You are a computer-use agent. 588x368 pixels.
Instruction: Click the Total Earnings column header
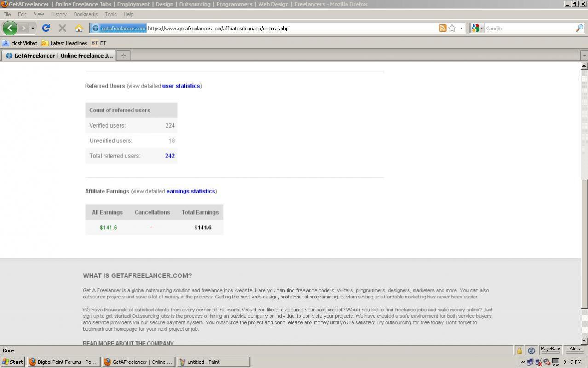pos(200,212)
